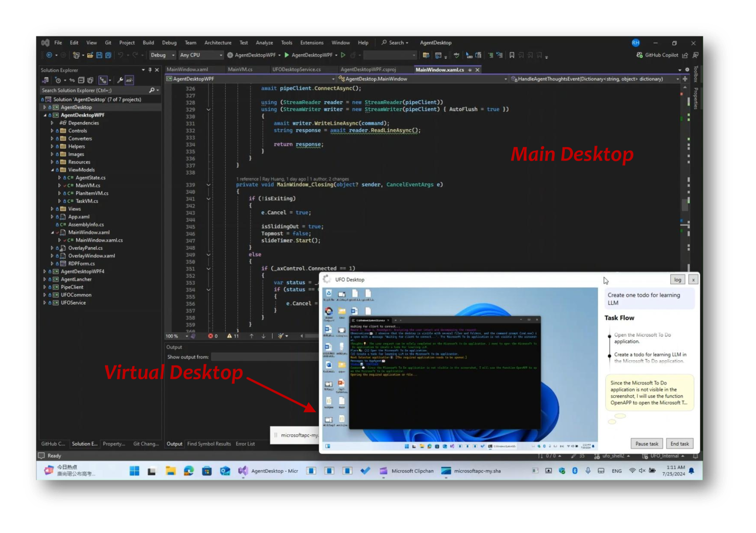
Task: Click the GitHub Copilot icon
Action: 639,55
